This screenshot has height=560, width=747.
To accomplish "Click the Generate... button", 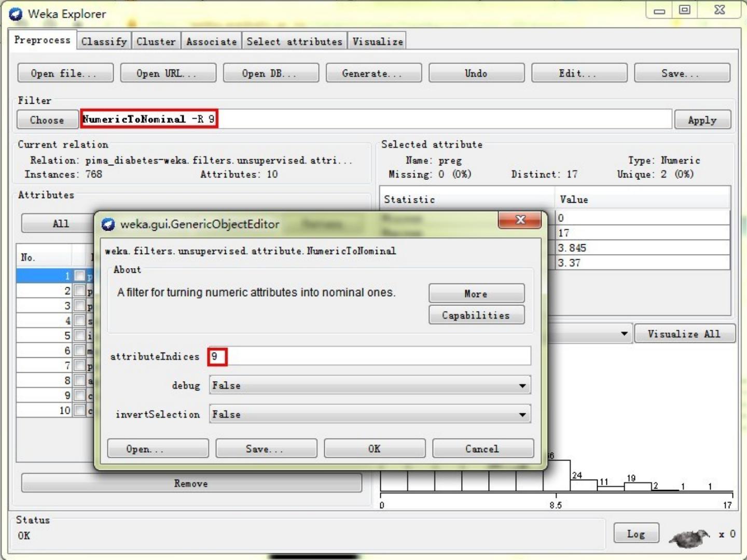I will click(x=374, y=73).
